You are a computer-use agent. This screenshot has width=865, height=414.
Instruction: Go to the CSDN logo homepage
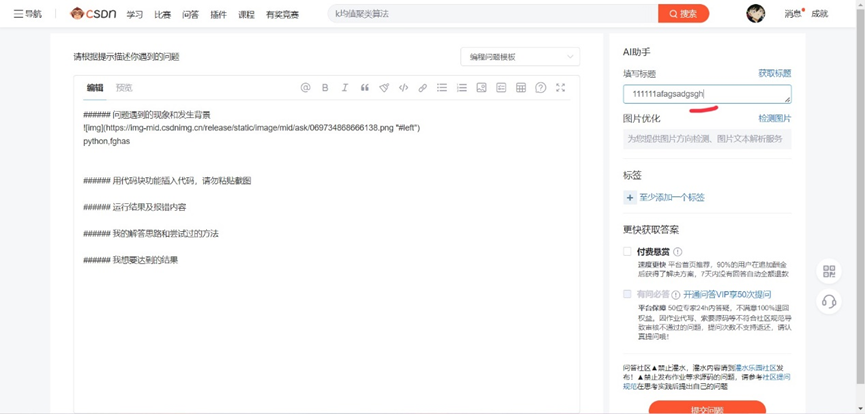pyautogui.click(x=93, y=14)
